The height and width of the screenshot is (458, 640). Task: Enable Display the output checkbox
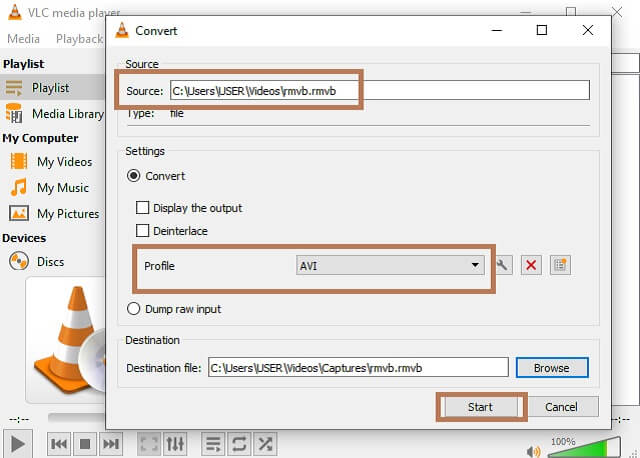142,207
